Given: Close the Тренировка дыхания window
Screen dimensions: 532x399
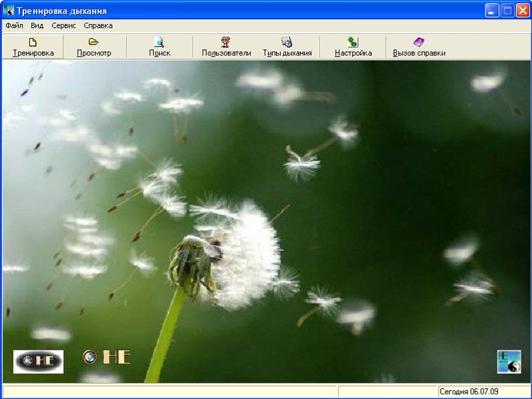Looking at the screenshot, I should [523, 11].
